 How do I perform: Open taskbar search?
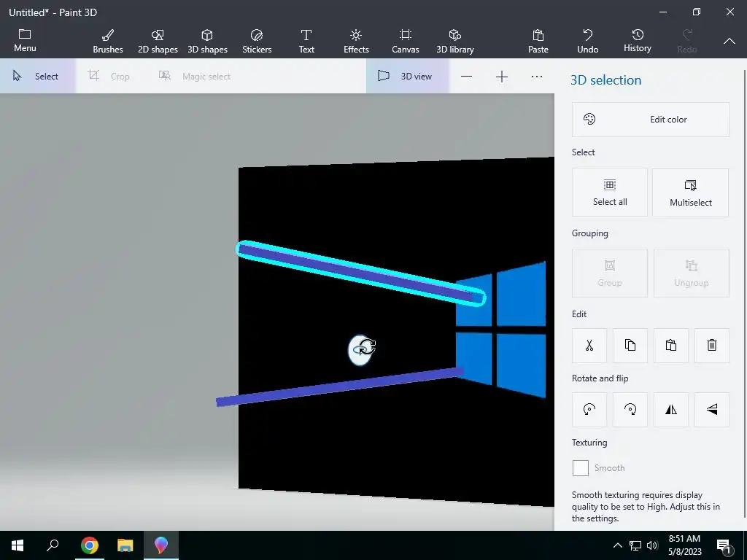(x=53, y=545)
